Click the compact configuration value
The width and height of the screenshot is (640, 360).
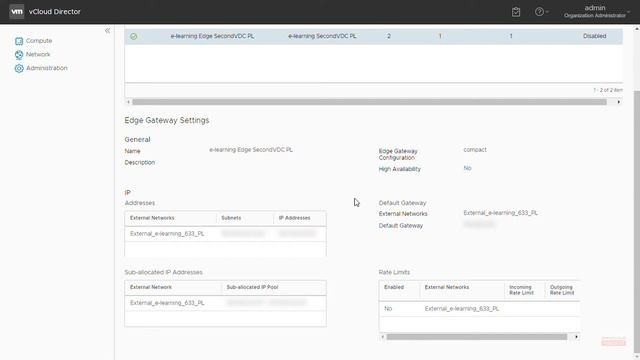(475, 150)
